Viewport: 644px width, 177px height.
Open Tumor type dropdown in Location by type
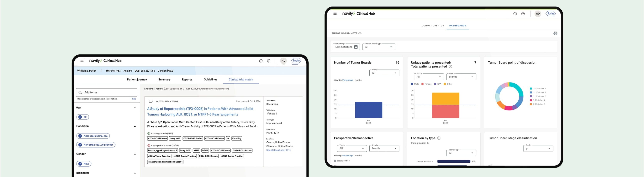(x=461, y=153)
